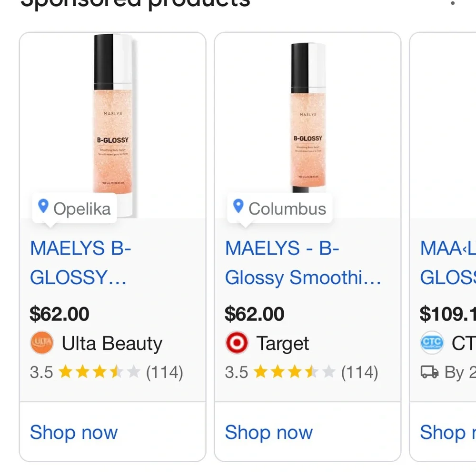Click Shop now on Ulta Beauty listing
476x476 pixels.
coord(73,432)
